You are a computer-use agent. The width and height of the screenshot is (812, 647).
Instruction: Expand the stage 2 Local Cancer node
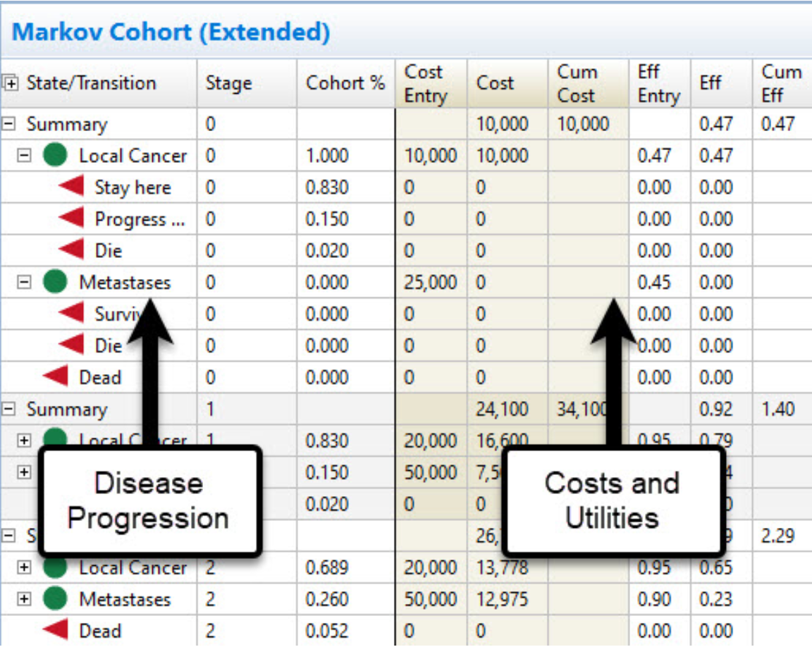(25, 567)
